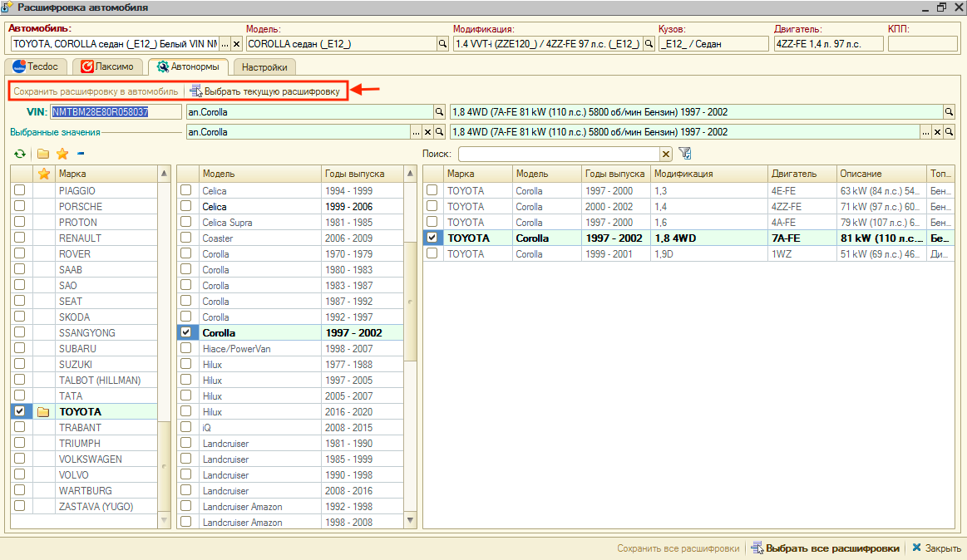Click blue minus icon in brand toolbar
The height and width of the screenshot is (560, 967).
81,154
